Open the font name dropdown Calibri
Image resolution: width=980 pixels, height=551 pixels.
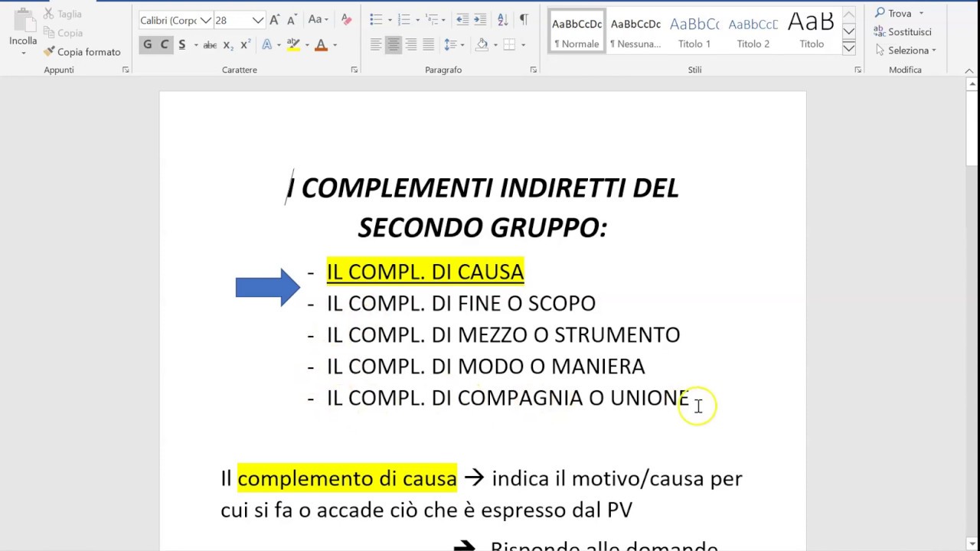[205, 21]
